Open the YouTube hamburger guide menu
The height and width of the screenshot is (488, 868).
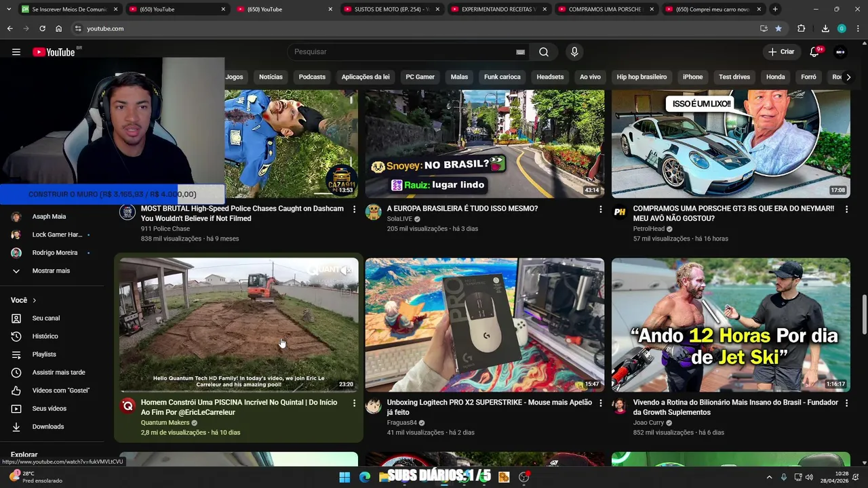point(16,52)
